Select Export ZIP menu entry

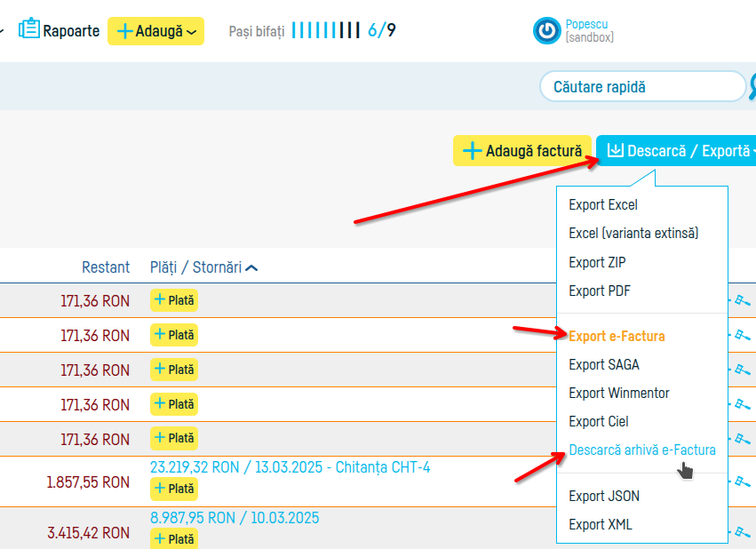(597, 262)
